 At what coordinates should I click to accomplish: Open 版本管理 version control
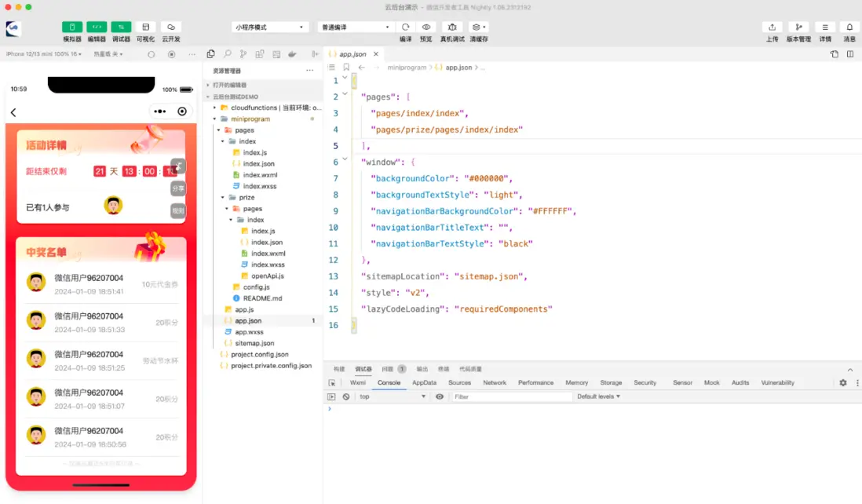[x=798, y=27]
